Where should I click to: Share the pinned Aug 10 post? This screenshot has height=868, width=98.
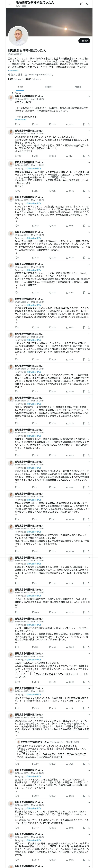[89, 124]
